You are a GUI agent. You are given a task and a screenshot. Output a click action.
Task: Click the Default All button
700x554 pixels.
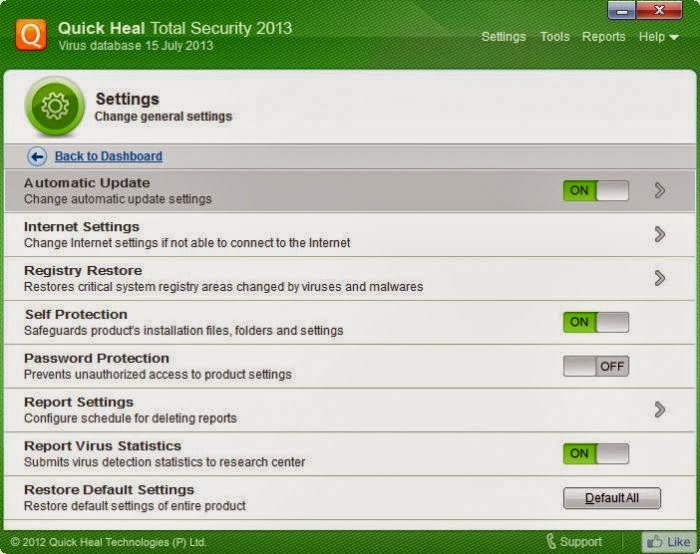(x=612, y=498)
